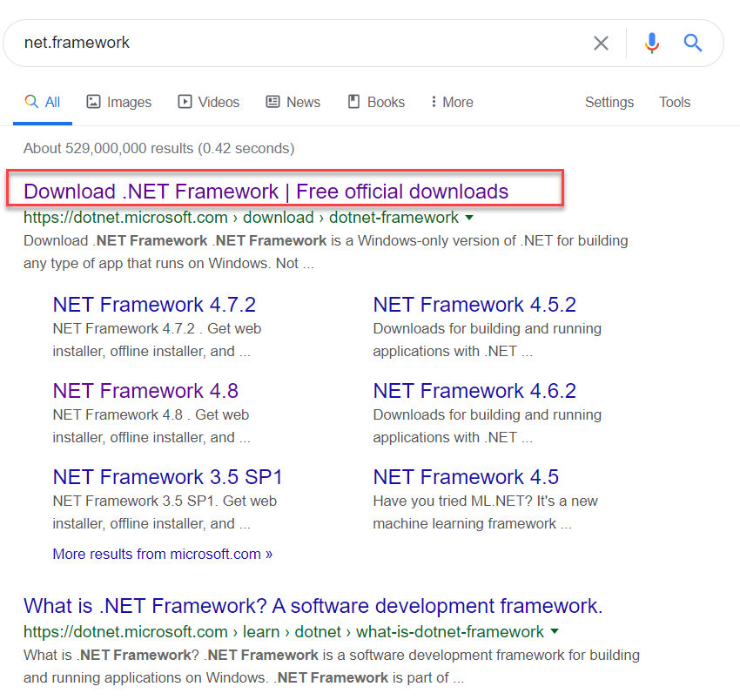
Task: Click the blue magnifier search icon
Action: coord(693,43)
